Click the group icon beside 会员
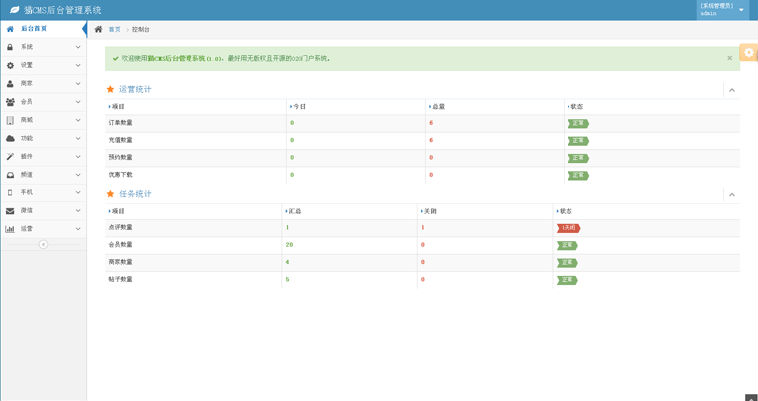758x401 pixels. (x=10, y=101)
